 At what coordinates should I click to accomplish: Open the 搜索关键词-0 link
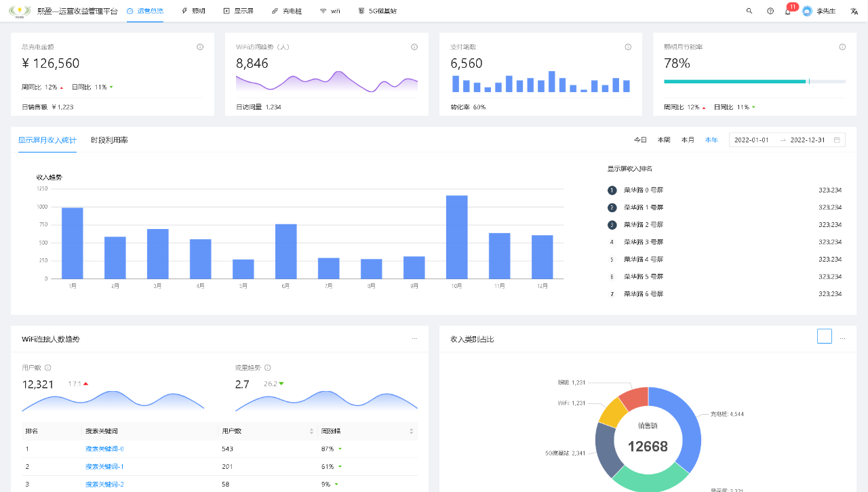tap(104, 449)
